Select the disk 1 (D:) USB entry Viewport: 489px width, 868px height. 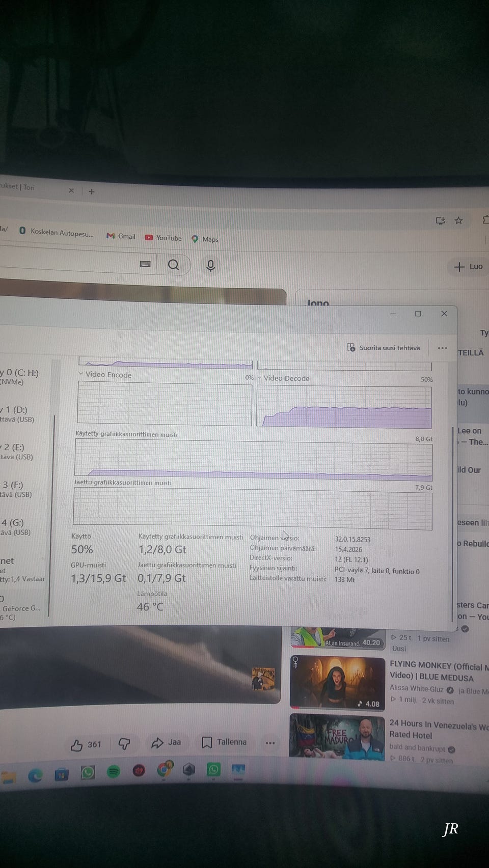point(17,414)
